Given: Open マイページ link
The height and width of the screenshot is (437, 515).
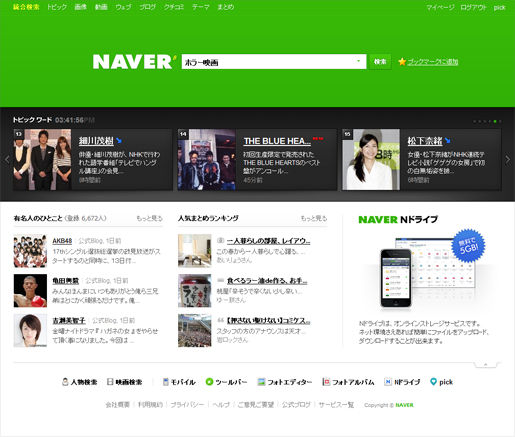Looking at the screenshot, I should pos(440,7).
